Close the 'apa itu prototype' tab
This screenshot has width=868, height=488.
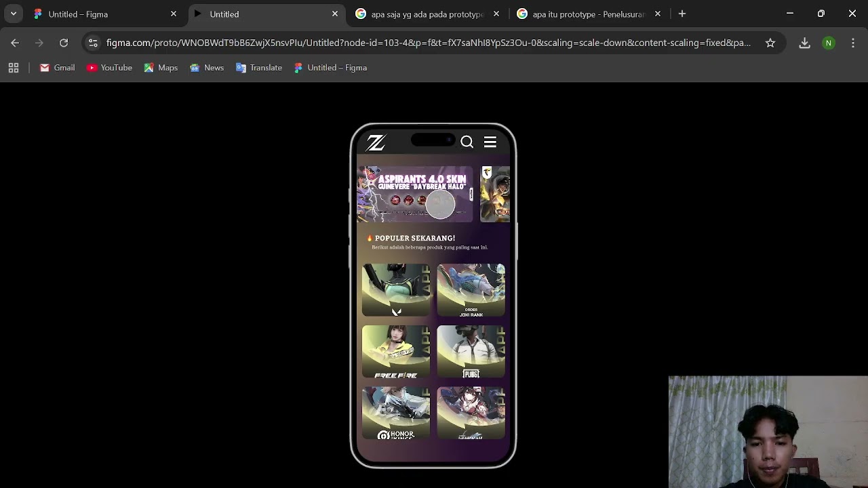[x=658, y=14]
